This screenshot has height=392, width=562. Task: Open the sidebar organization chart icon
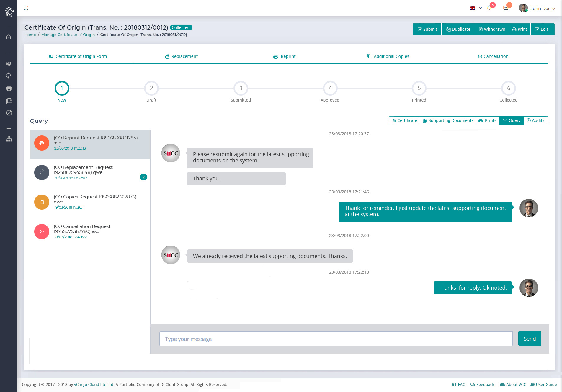pyautogui.click(x=9, y=139)
